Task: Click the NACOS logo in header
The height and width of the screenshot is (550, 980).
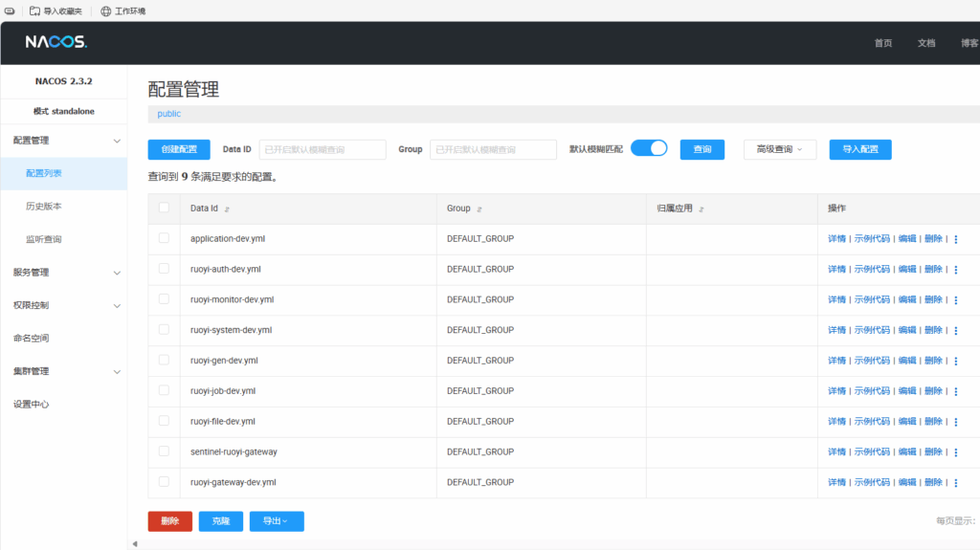Action: pos(56,42)
